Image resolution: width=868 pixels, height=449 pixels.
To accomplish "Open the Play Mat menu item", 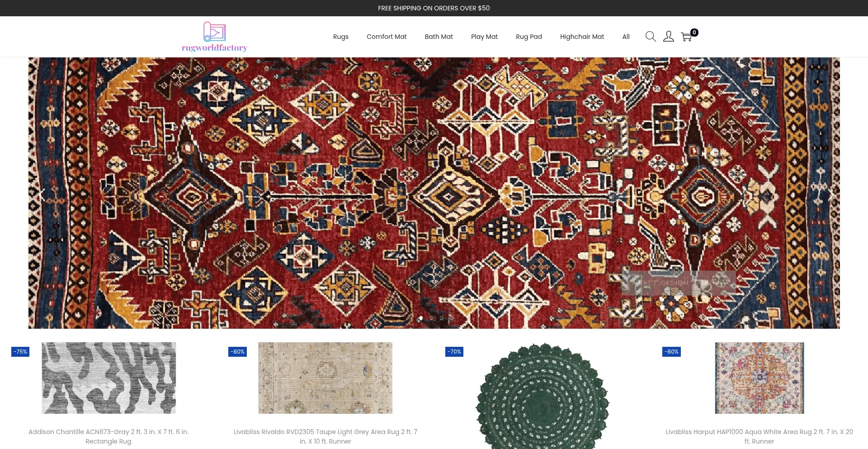I will [x=484, y=37].
